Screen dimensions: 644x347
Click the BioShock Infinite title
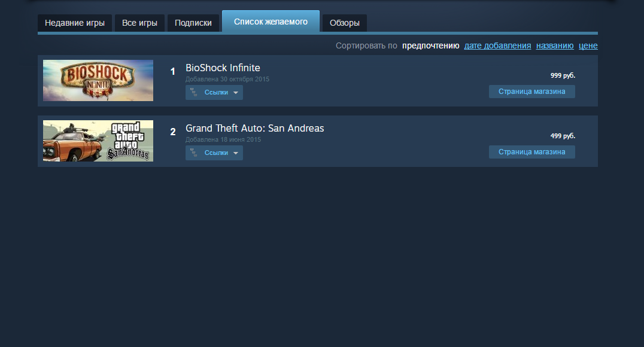tap(223, 68)
